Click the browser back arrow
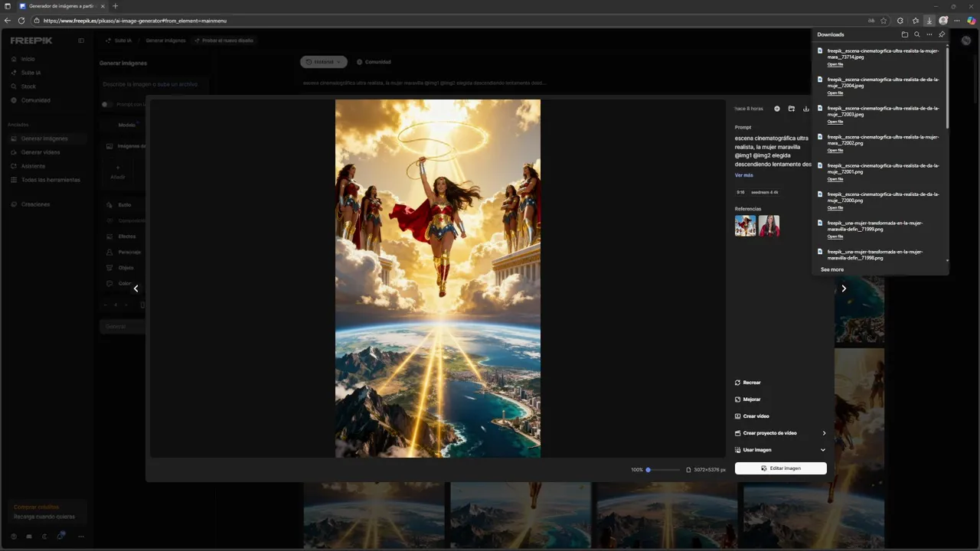This screenshot has height=551, width=980. point(8,21)
